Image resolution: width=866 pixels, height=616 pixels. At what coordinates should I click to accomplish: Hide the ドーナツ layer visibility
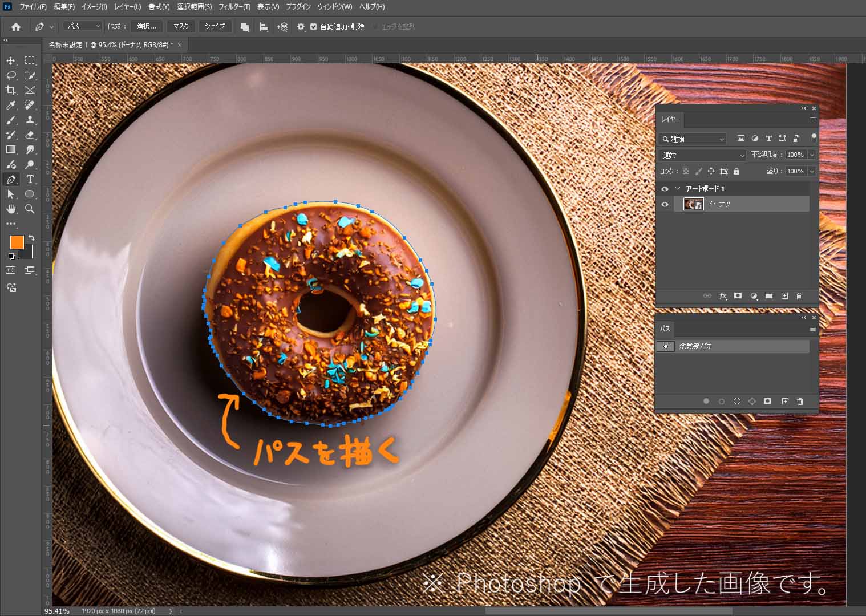click(665, 204)
